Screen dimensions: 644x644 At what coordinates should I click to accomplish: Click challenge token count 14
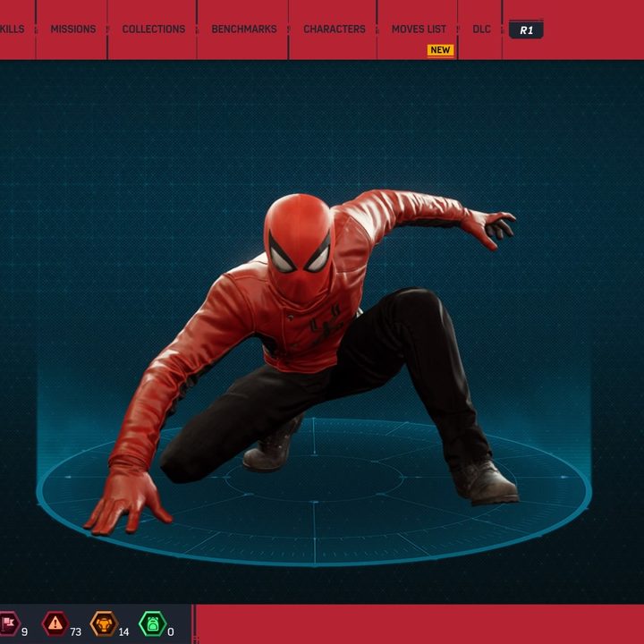click(x=123, y=631)
